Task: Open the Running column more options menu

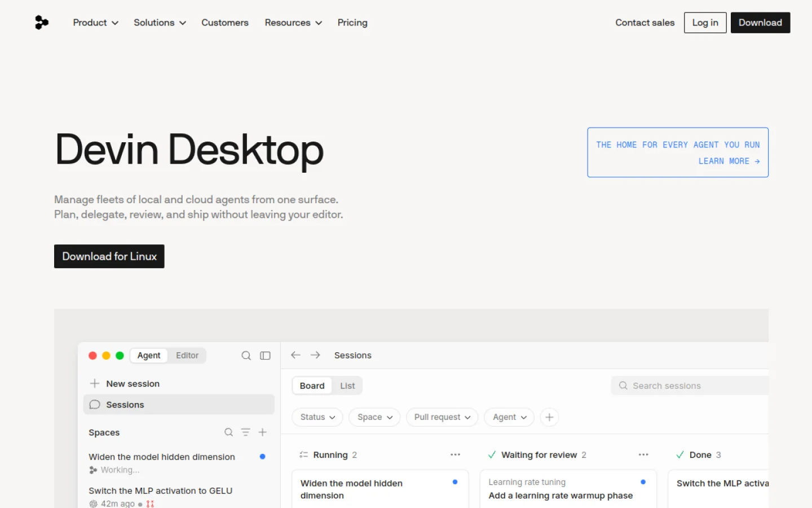Action: 455,455
